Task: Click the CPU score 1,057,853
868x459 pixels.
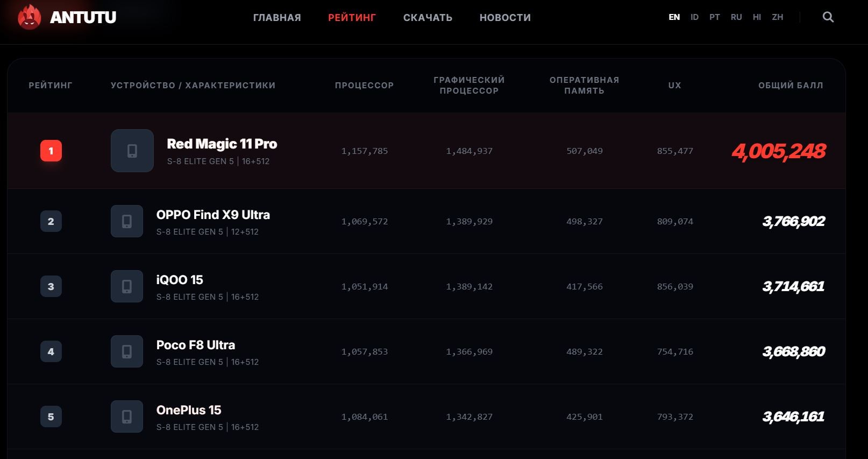Action: click(365, 352)
